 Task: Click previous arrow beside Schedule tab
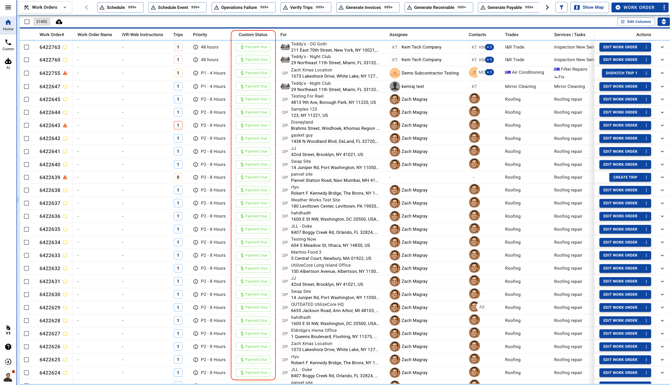[87, 7]
